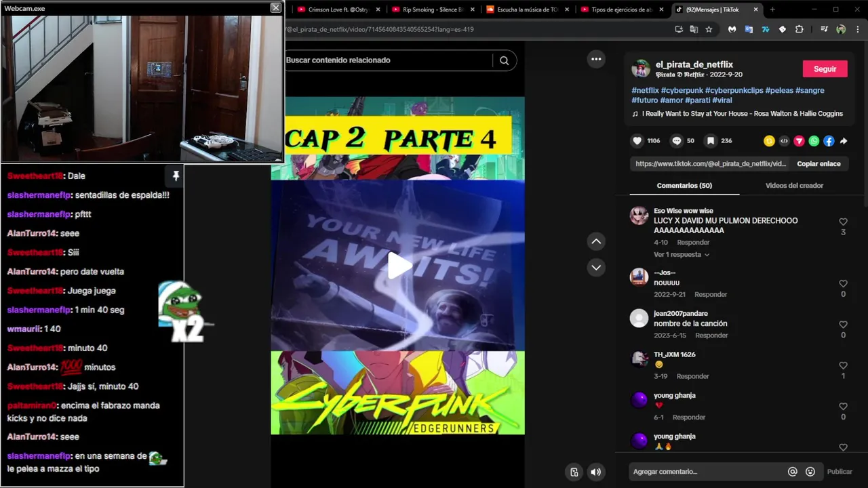Like the young ghanja heart emoji comment

pos(843,406)
